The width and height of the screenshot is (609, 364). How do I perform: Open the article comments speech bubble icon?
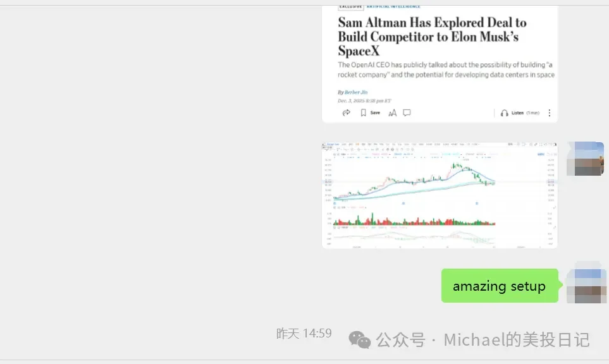(x=407, y=112)
